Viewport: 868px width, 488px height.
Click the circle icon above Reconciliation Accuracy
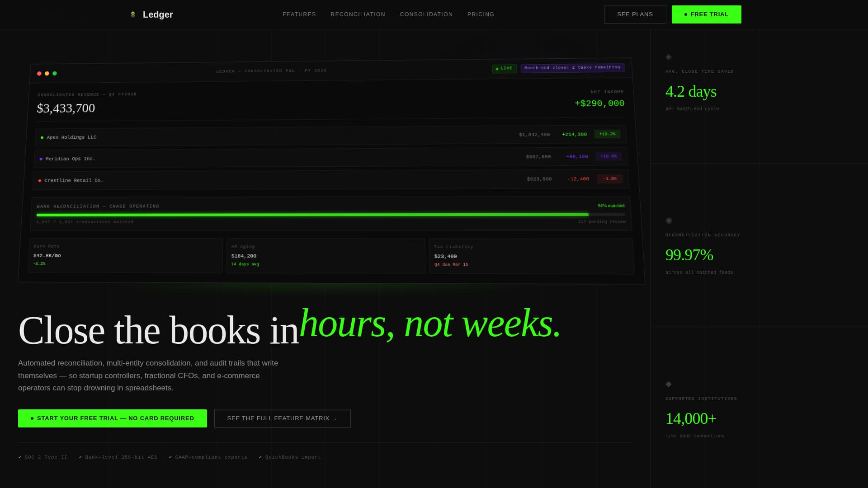point(669,221)
